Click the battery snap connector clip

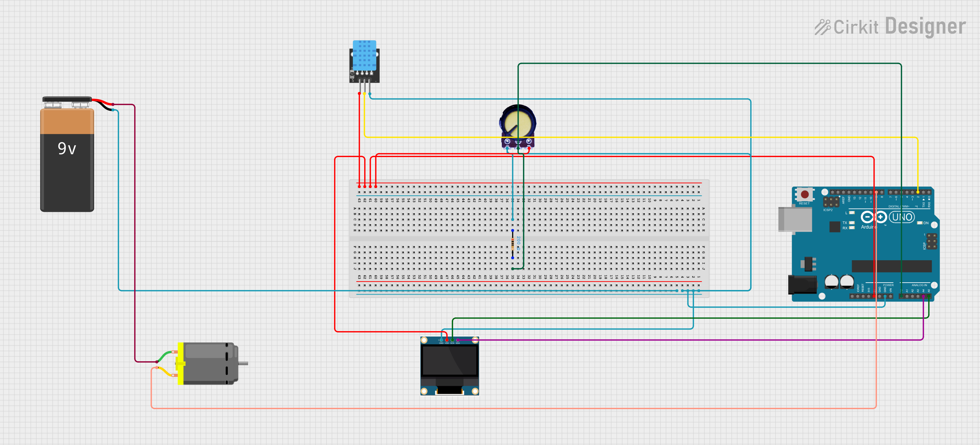(x=67, y=100)
